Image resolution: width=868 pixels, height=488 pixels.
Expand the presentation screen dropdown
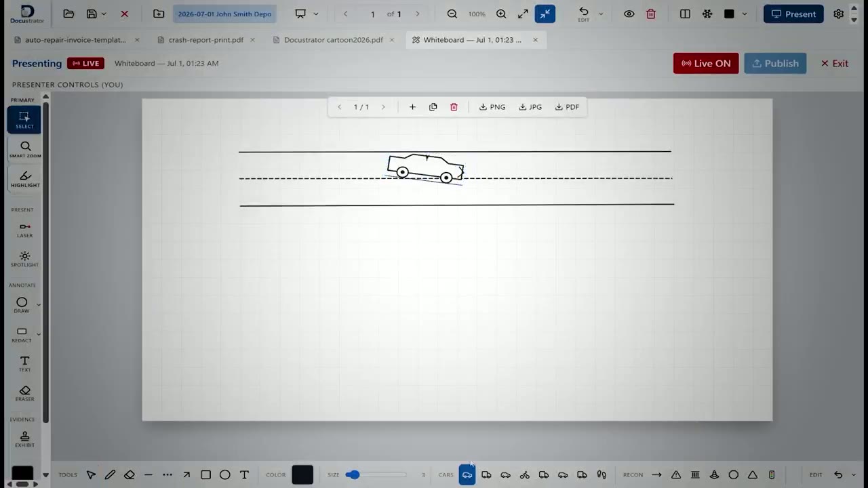(316, 14)
